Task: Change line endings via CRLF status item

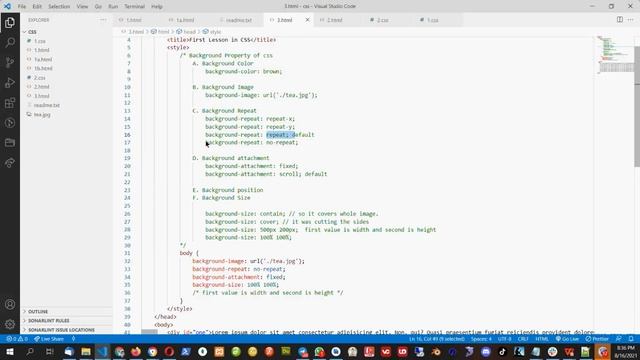Action: 523,339
